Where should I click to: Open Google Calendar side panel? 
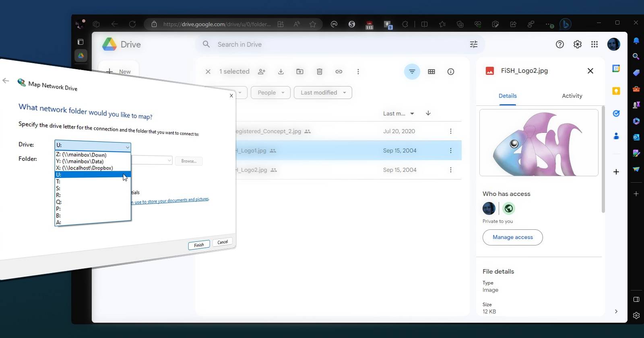pos(616,68)
